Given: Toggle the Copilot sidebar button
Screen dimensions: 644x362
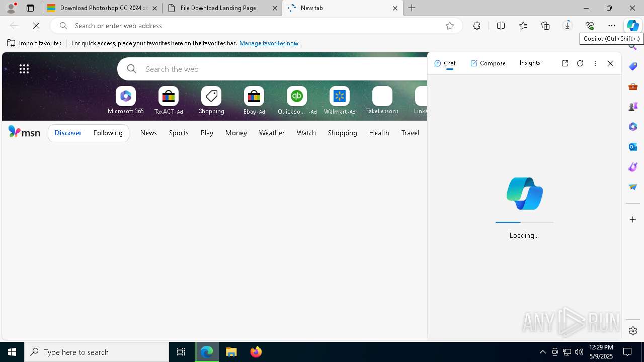Looking at the screenshot, I should tap(633, 26).
